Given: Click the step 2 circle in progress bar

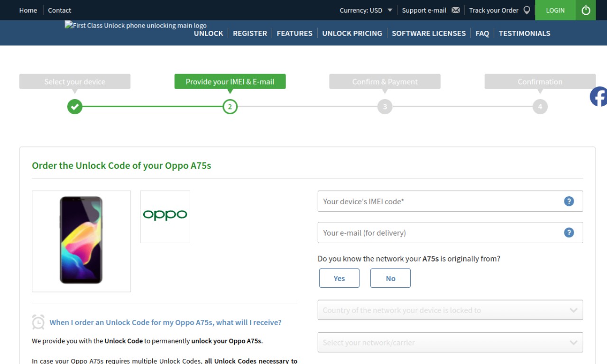Looking at the screenshot, I should click(x=230, y=107).
